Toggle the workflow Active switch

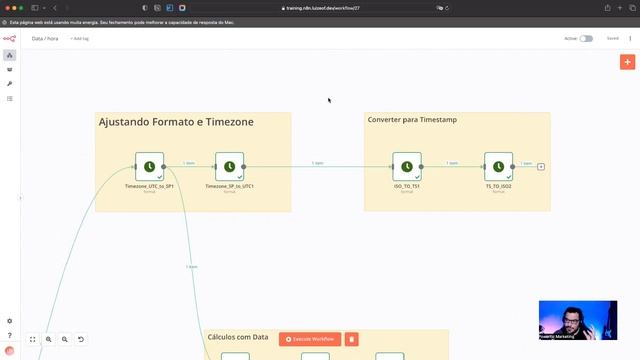pyautogui.click(x=586, y=38)
